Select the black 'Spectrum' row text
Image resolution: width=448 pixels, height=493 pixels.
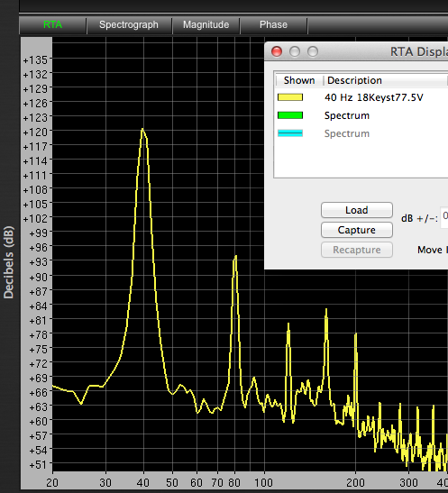tap(347, 115)
